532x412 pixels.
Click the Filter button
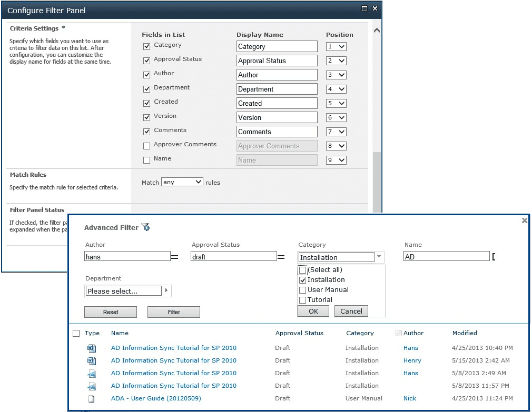(x=174, y=312)
